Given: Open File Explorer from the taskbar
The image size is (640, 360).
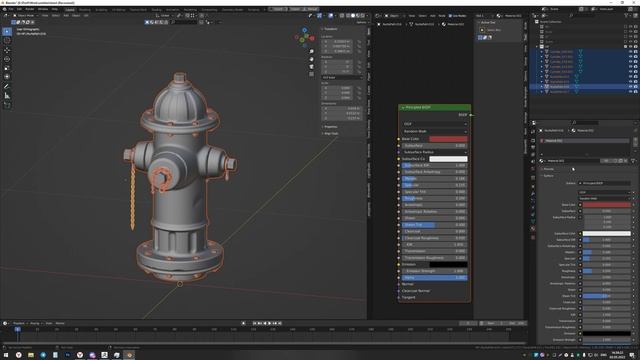Looking at the screenshot, I should click(x=31, y=355).
